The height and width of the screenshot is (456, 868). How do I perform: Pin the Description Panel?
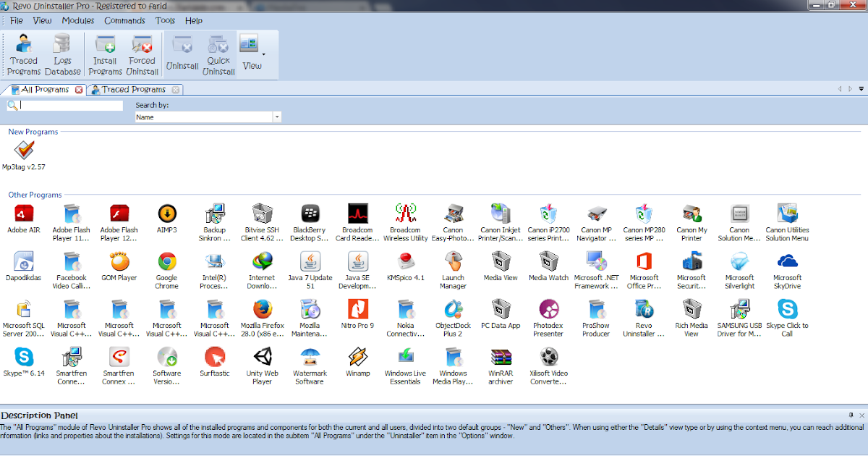pyautogui.click(x=851, y=415)
